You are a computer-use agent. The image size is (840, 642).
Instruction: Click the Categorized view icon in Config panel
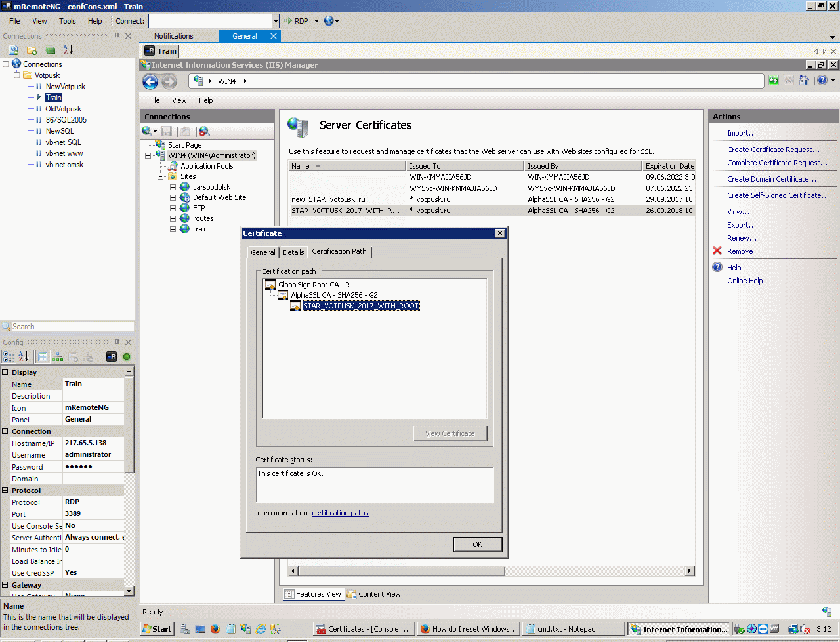[9, 357]
